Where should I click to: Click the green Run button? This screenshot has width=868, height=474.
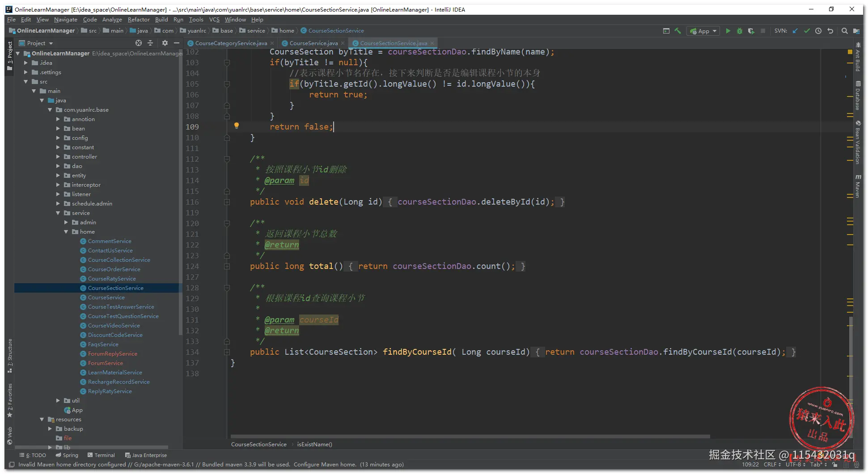[x=728, y=31]
